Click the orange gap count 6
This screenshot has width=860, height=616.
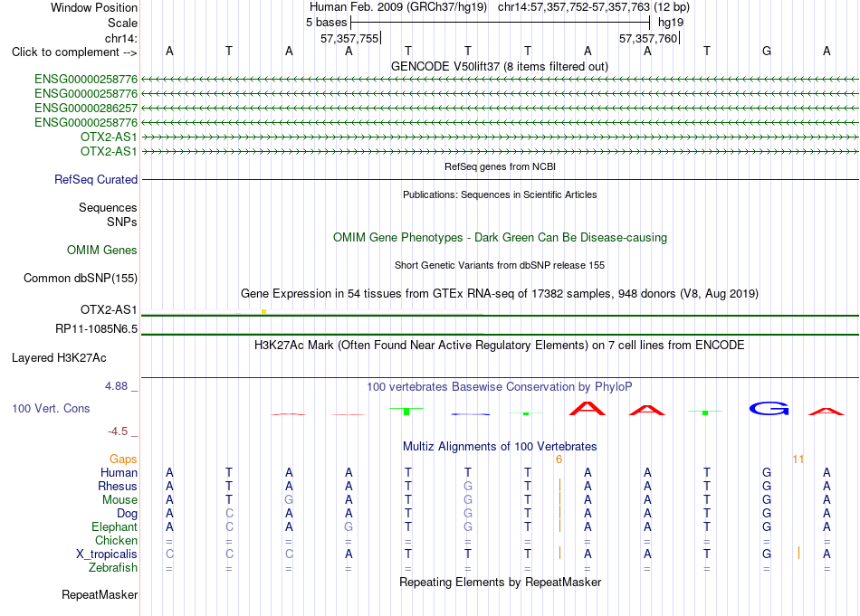tap(559, 460)
